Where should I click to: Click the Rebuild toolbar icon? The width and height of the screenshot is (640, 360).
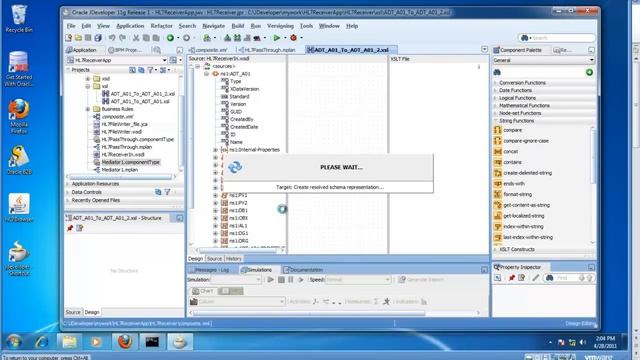coord(237,38)
